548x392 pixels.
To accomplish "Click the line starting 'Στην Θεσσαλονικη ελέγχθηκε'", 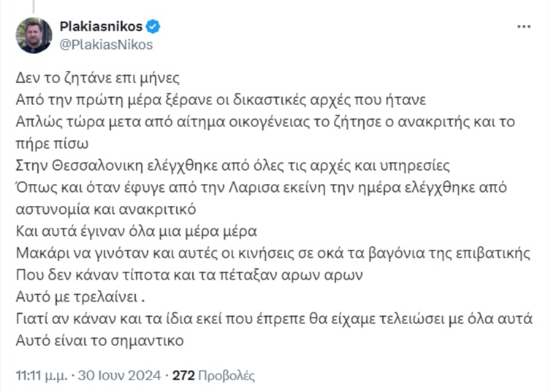I will (x=232, y=166).
